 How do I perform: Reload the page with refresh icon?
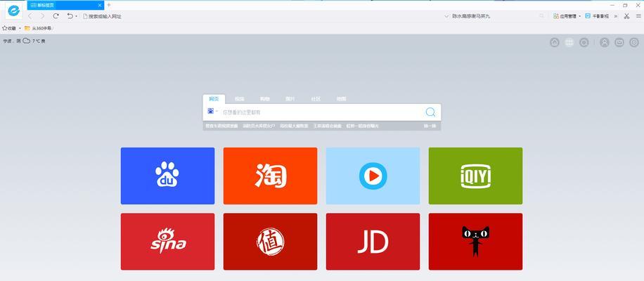56,16
